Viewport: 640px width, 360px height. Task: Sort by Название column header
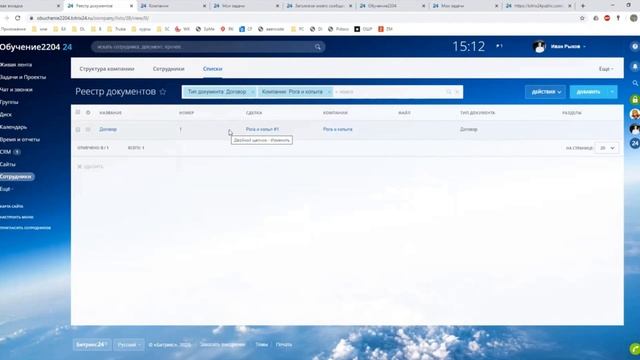[111, 113]
